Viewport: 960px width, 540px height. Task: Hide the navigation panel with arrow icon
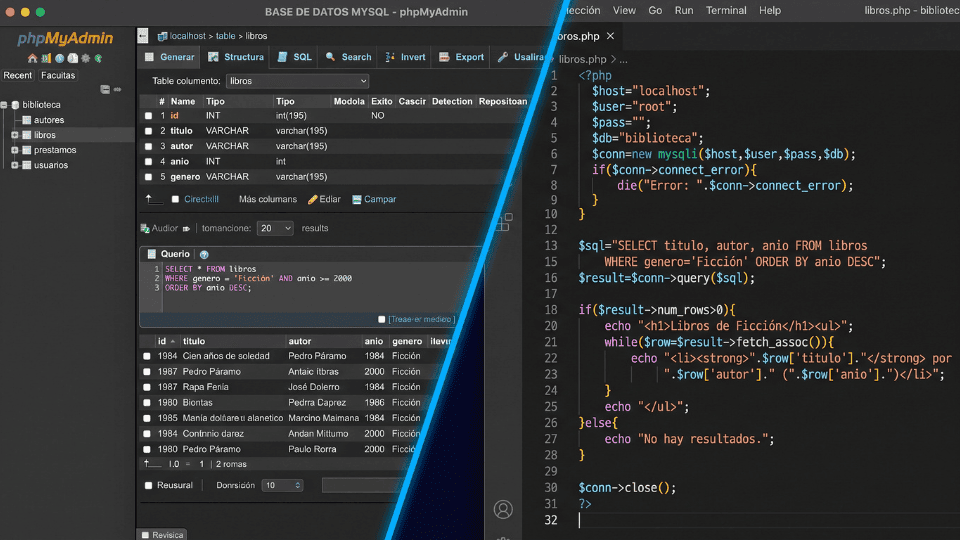[x=143, y=36]
